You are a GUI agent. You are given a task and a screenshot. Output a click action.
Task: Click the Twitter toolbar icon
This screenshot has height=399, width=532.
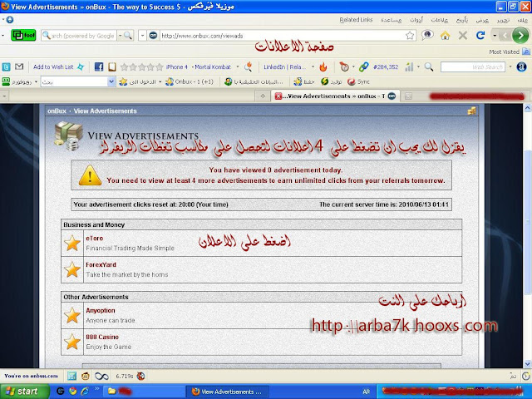[x=7, y=66]
